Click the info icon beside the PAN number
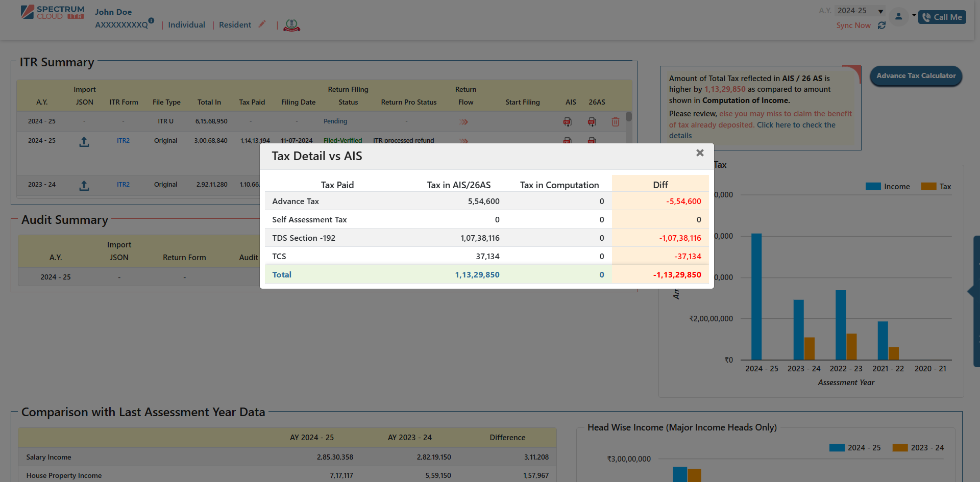Image resolution: width=980 pixels, height=482 pixels. click(x=151, y=20)
